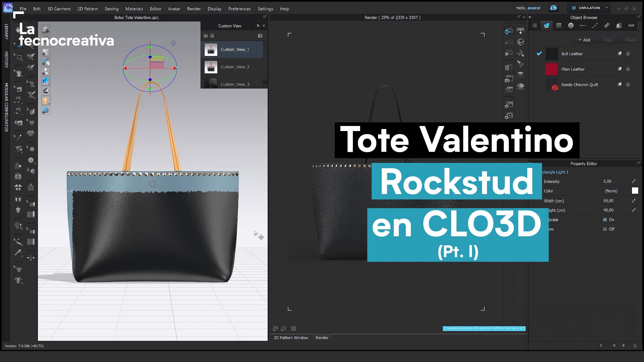The width and height of the screenshot is (644, 362).
Task: Open the File menu
Action: tap(23, 9)
